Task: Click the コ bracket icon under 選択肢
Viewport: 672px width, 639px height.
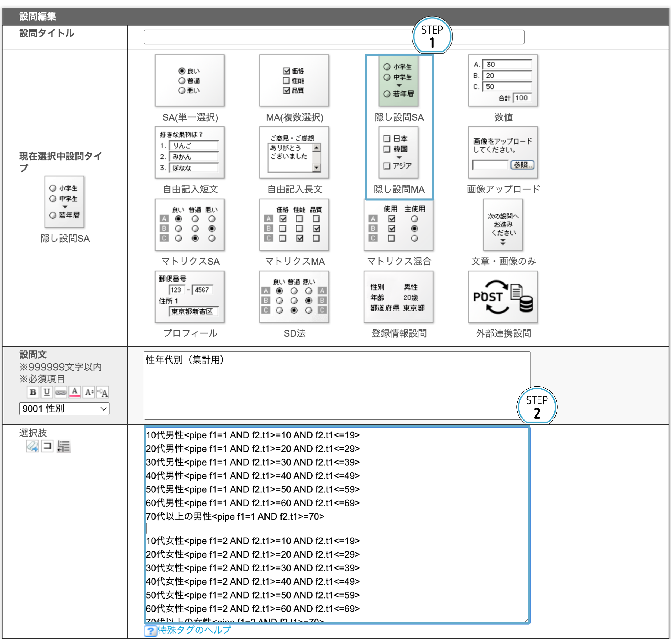Action: (x=47, y=446)
